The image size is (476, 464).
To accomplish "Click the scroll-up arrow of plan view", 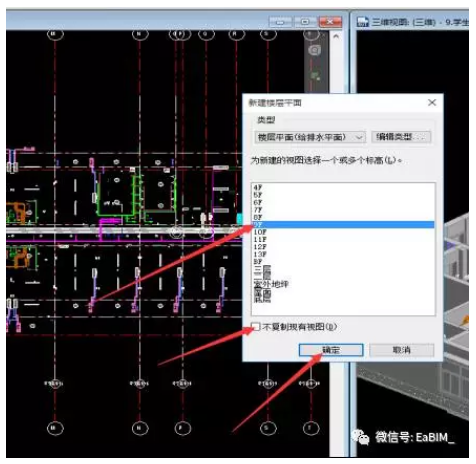I will (336, 36).
